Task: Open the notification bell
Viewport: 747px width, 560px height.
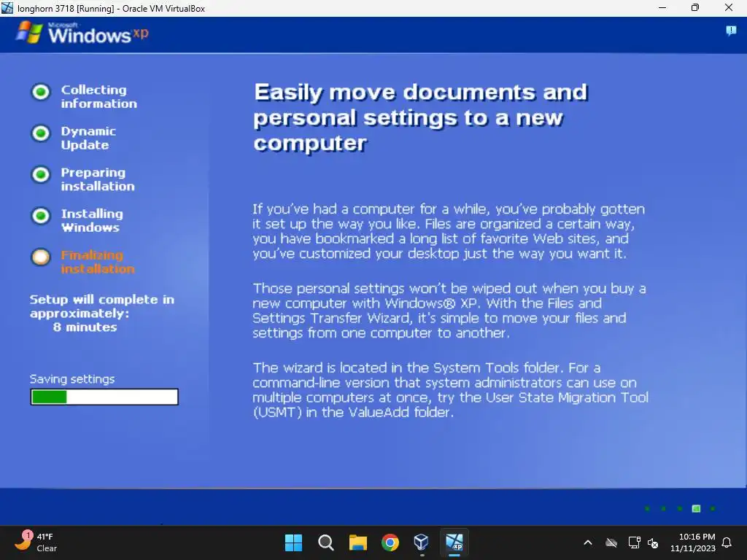Action: coord(727,542)
